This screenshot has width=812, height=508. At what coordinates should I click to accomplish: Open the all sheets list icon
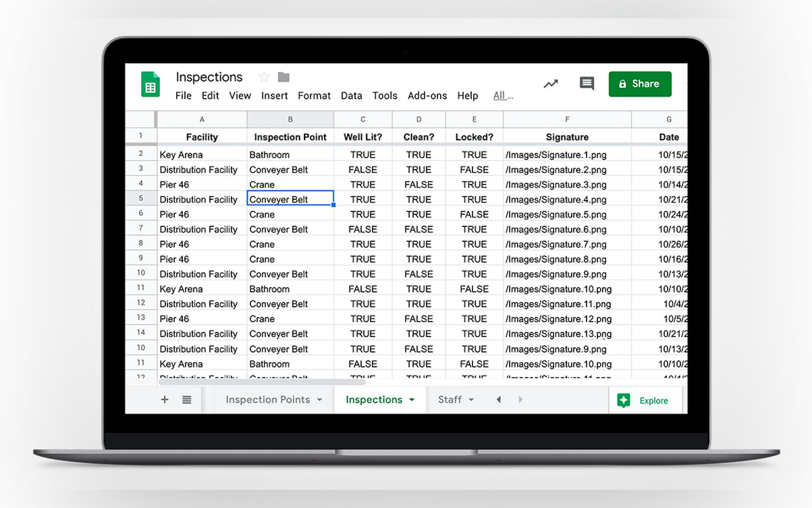pyautogui.click(x=187, y=400)
